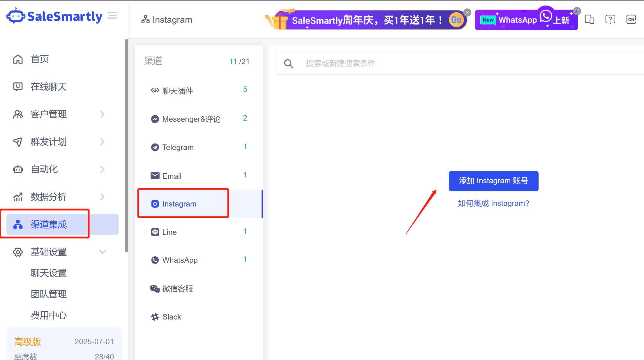Close the anniversary promotion banner
The image size is (644, 360).
point(467,13)
